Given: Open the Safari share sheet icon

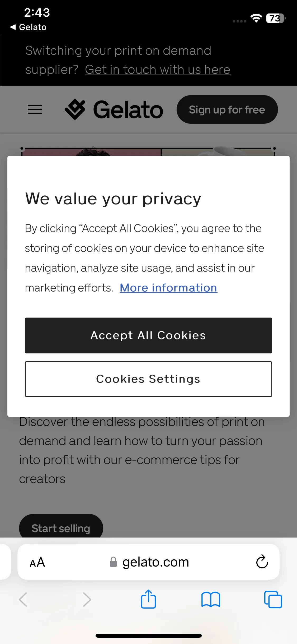Looking at the screenshot, I should point(148,599).
